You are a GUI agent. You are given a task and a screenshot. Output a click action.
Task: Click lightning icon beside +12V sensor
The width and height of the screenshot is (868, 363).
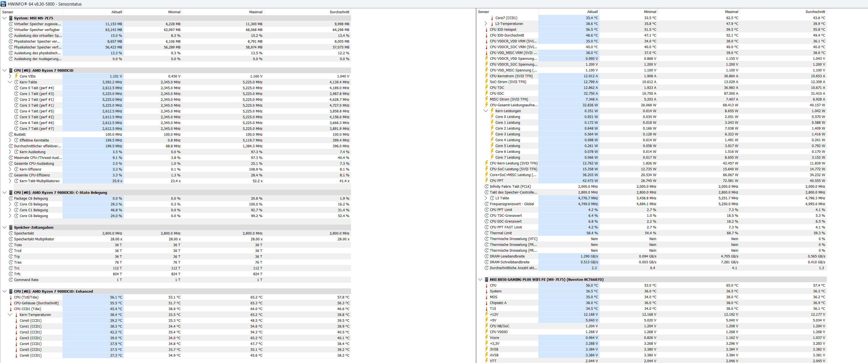(x=486, y=315)
